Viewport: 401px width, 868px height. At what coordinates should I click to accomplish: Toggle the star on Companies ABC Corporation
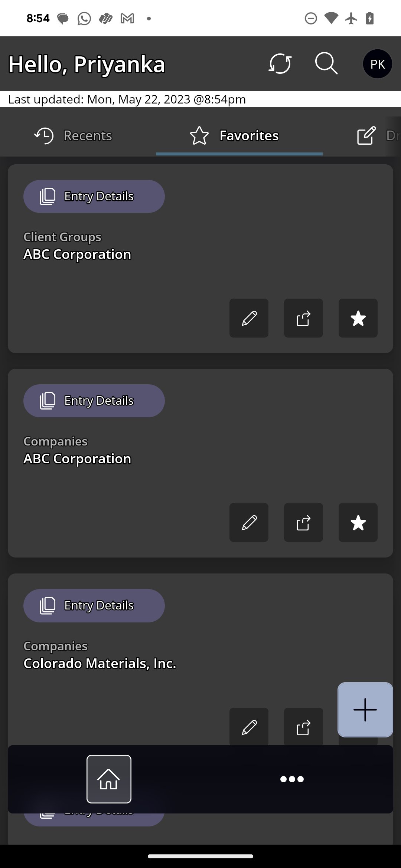pyautogui.click(x=358, y=523)
